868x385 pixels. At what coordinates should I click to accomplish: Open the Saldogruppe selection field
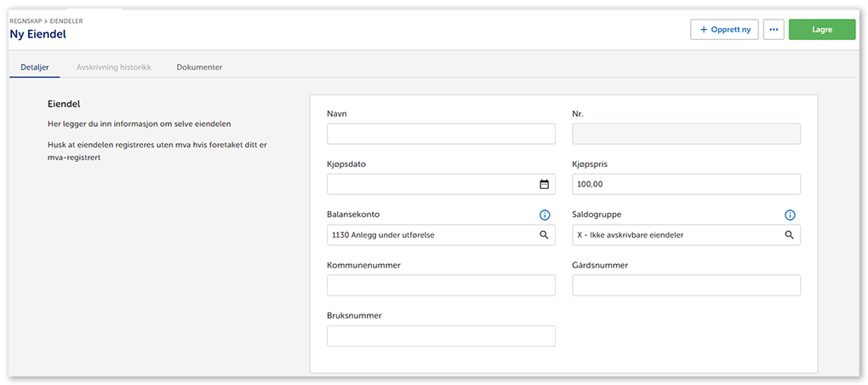point(676,235)
